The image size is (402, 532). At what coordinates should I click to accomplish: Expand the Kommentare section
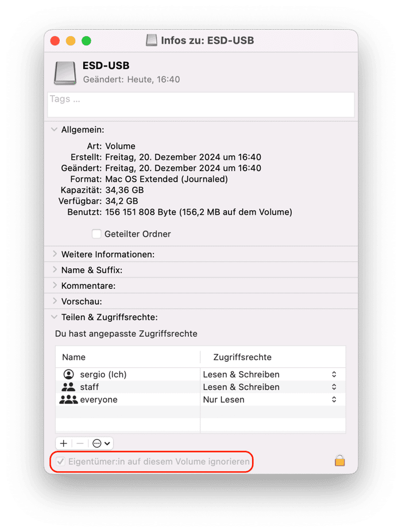point(55,286)
